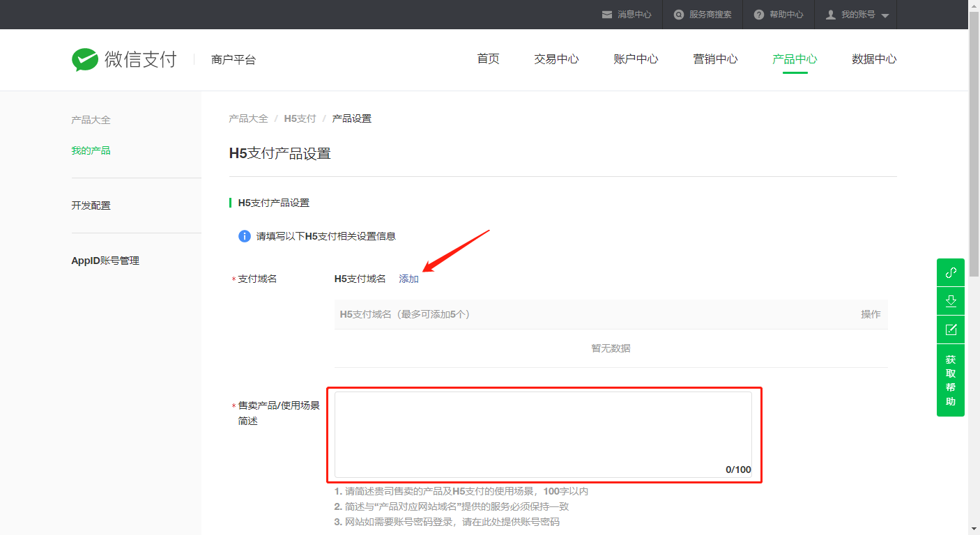980x535 pixels.
Task: Click the H5支付 breadcrumb link
Action: click(x=300, y=118)
